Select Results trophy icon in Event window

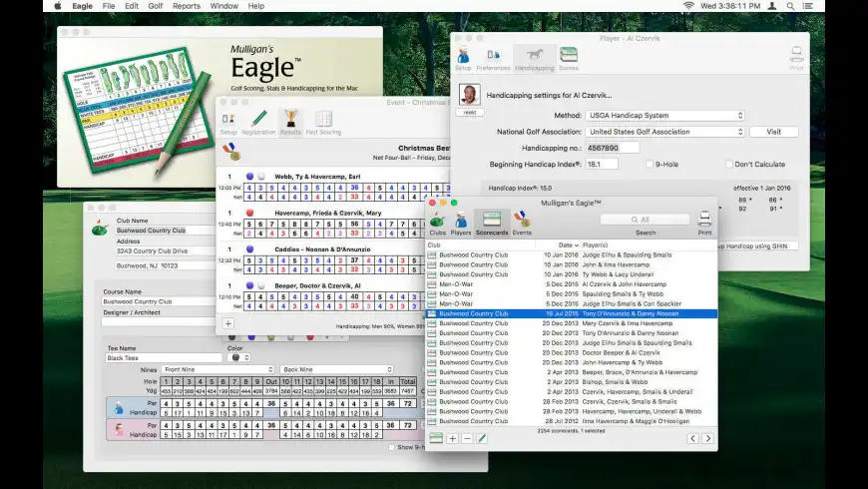coord(290,123)
